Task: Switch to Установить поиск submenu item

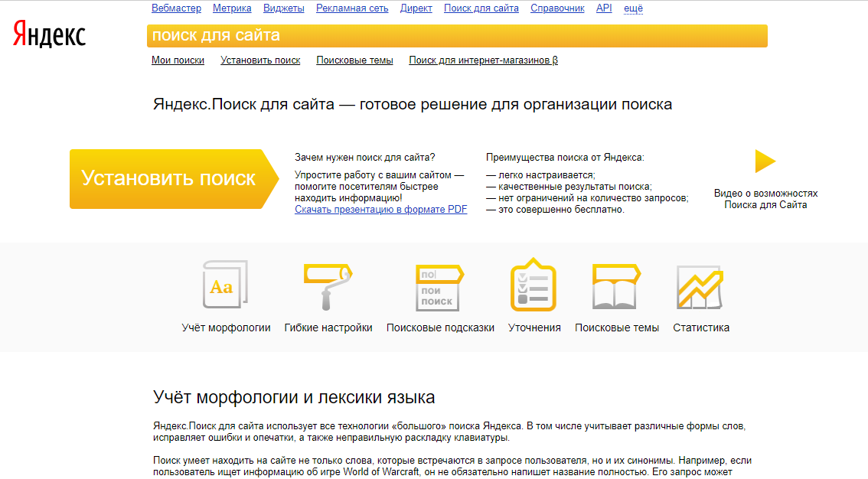Action: [x=260, y=60]
